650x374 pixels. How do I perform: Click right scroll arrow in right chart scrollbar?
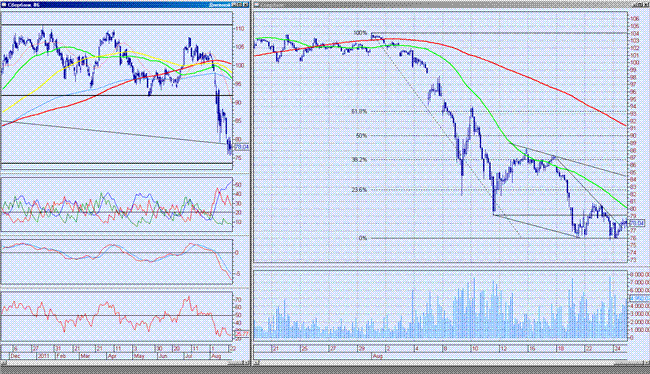[x=646, y=362]
